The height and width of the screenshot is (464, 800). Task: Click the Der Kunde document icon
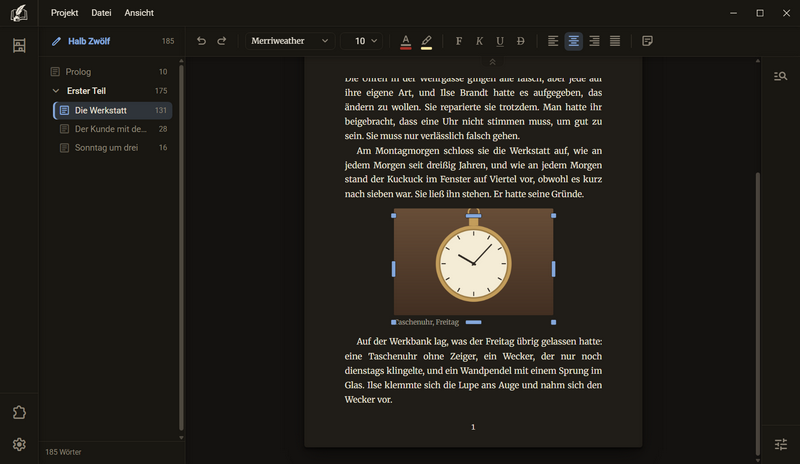tap(64, 129)
